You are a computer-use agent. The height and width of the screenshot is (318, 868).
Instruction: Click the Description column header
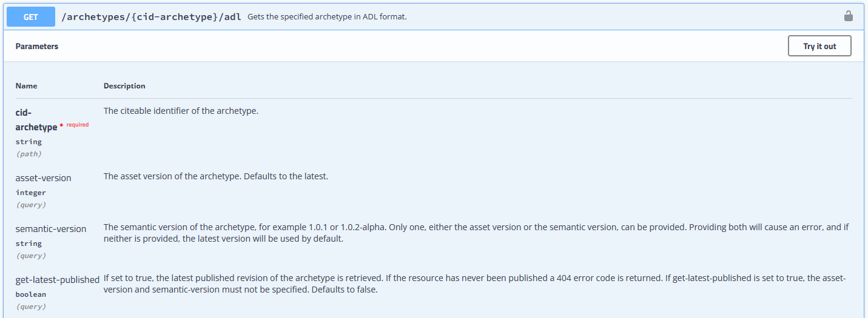coord(124,86)
